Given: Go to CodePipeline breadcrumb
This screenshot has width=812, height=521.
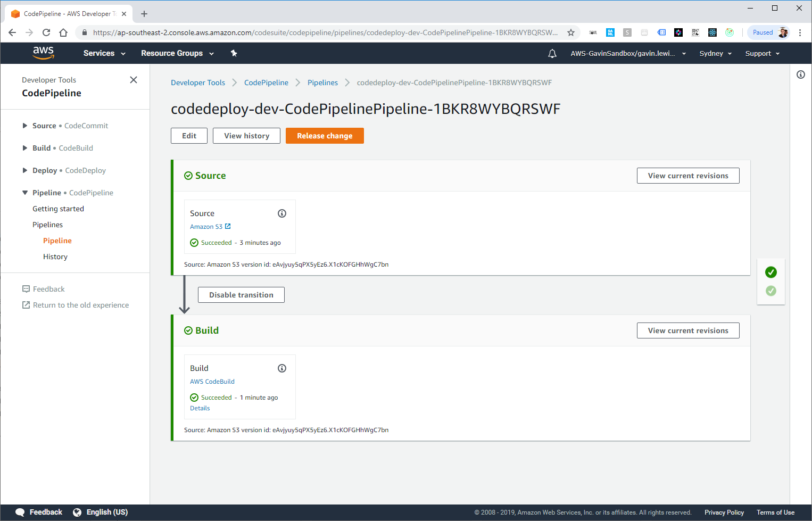Looking at the screenshot, I should pos(266,82).
